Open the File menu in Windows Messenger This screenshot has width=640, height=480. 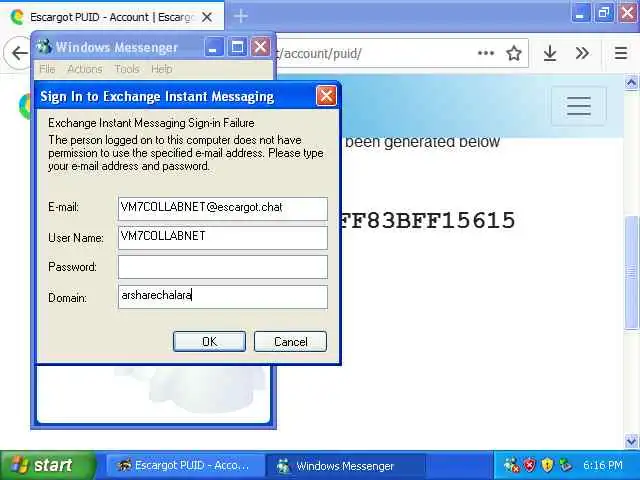[47, 69]
